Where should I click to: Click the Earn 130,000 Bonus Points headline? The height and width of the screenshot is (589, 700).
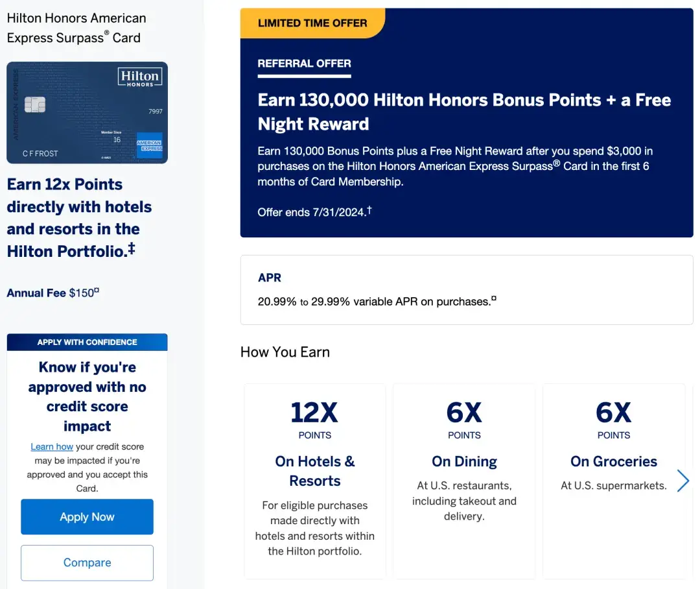(x=464, y=112)
